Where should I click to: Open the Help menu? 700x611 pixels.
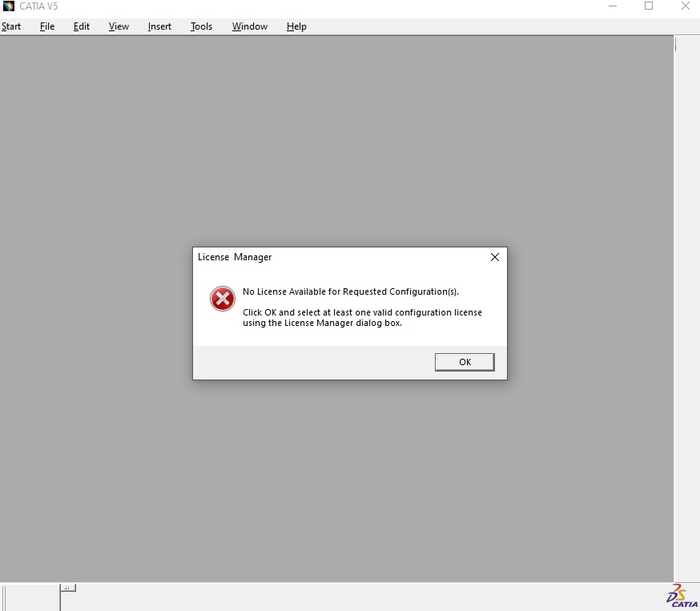(x=296, y=26)
